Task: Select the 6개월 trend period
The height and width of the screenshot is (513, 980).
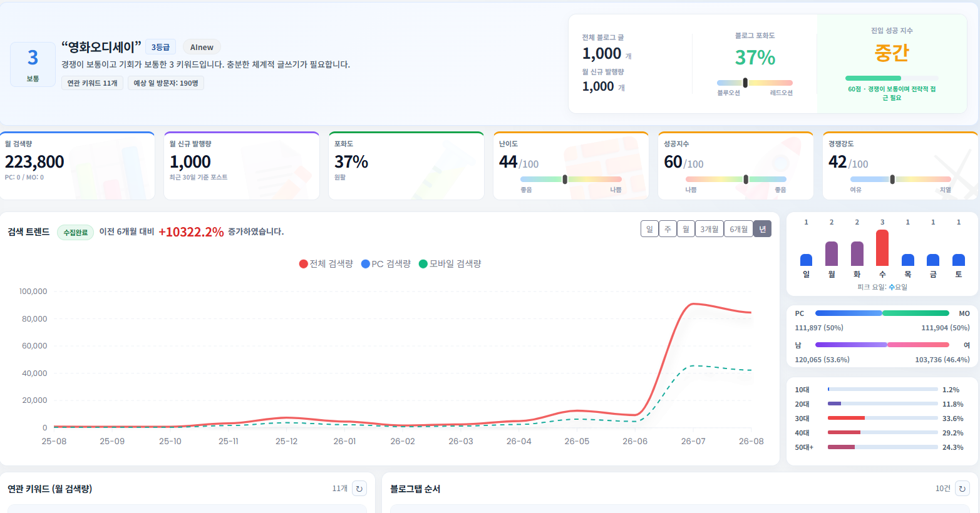Action: point(739,229)
